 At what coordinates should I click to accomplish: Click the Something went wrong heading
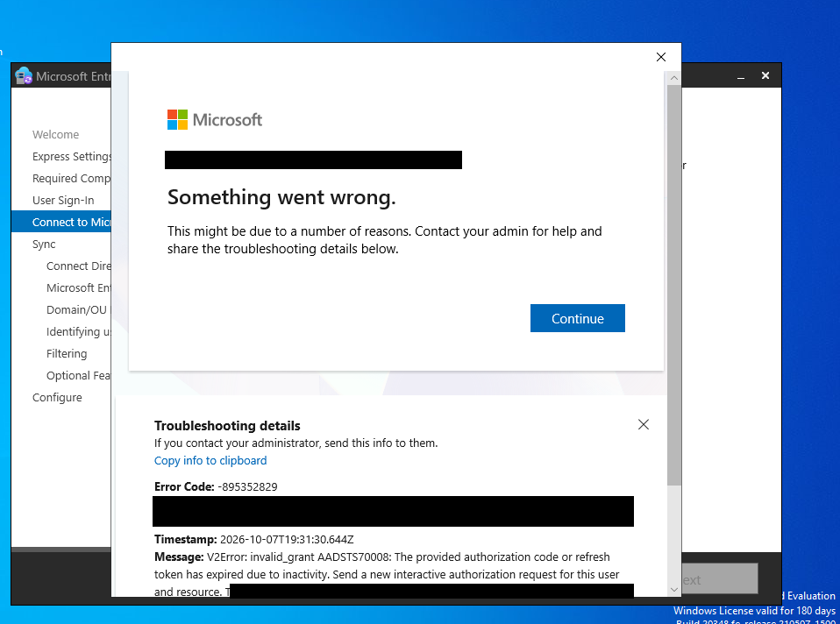[x=281, y=198]
